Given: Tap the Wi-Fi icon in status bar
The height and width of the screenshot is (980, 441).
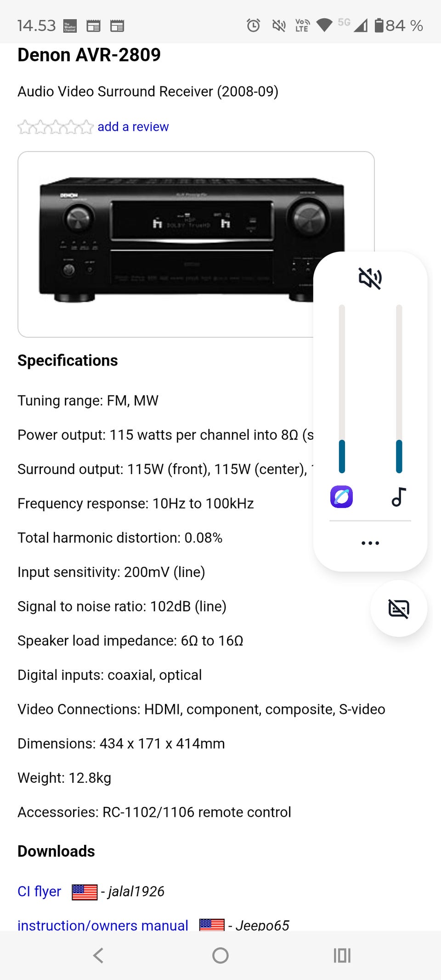Looking at the screenshot, I should pyautogui.click(x=324, y=25).
